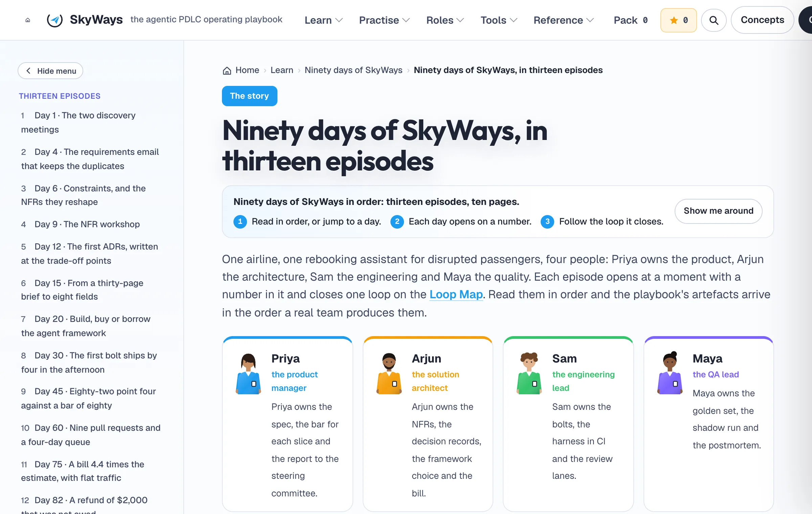This screenshot has height=514, width=812.
Task: Jump to Day 6 · Constraints episode
Action: click(x=91, y=195)
